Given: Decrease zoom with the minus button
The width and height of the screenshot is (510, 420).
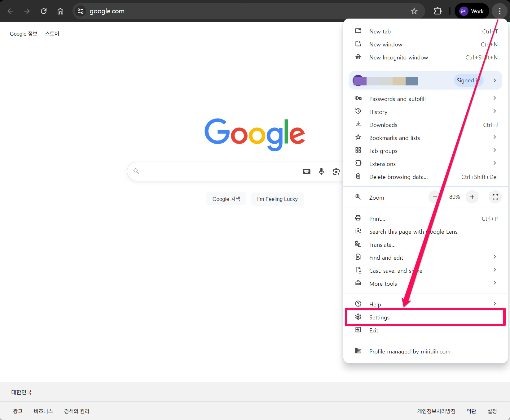Looking at the screenshot, I should [435, 197].
